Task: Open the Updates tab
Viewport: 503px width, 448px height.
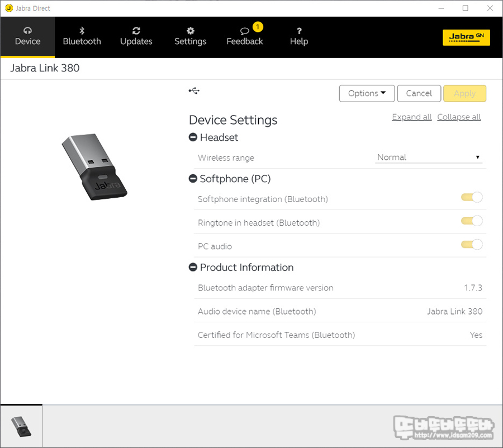Action: point(136,37)
